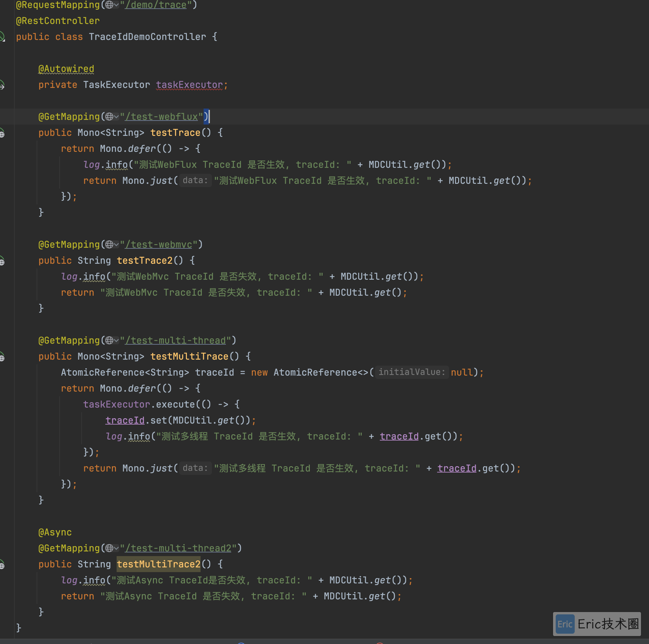Click the "testMultiTrace" method name

point(190,357)
